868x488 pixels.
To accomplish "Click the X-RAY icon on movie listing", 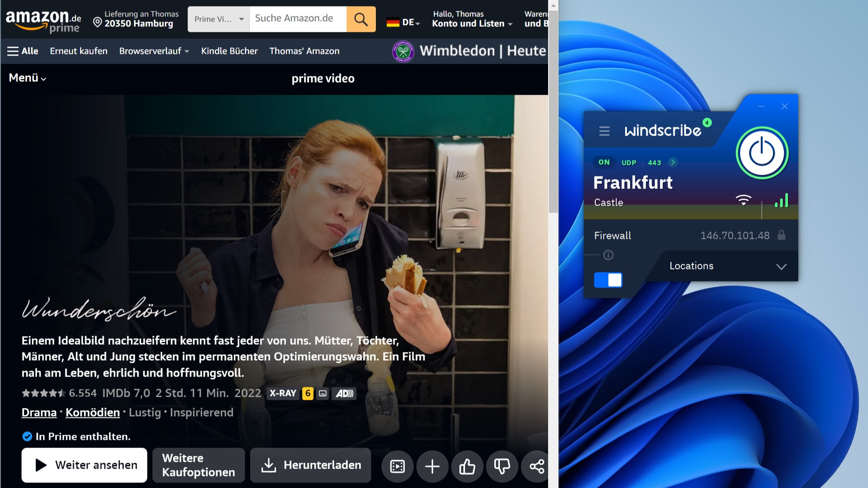I will [282, 392].
